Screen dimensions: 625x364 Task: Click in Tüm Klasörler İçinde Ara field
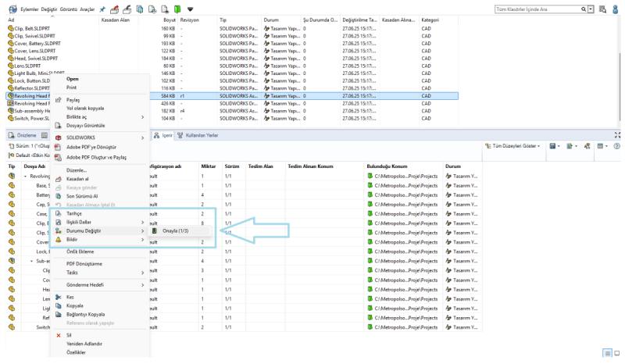[x=537, y=9]
